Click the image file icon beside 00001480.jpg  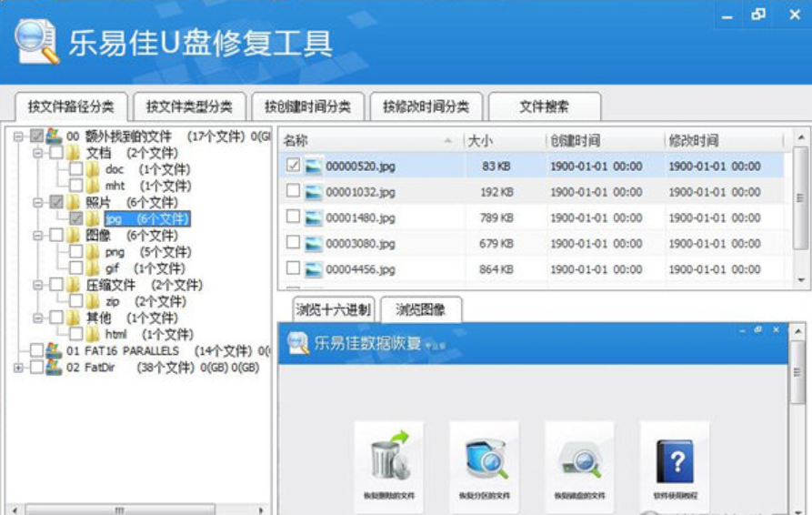tap(314, 217)
